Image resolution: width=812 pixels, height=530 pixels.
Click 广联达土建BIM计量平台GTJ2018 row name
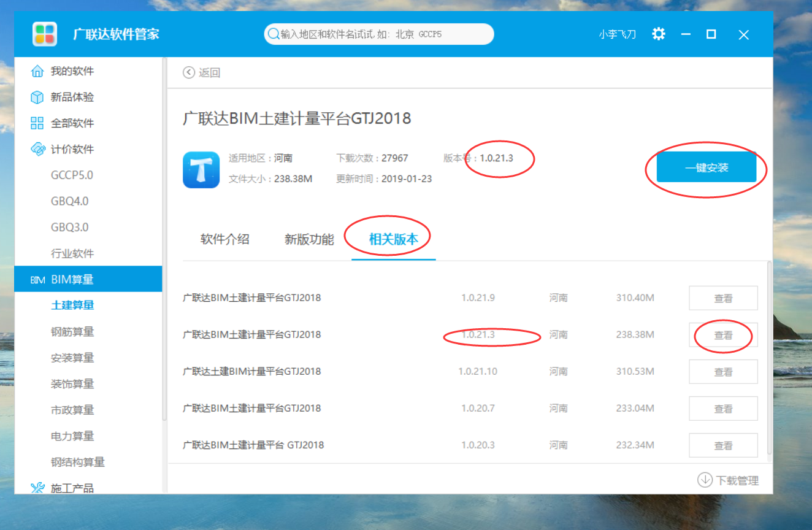pos(252,371)
